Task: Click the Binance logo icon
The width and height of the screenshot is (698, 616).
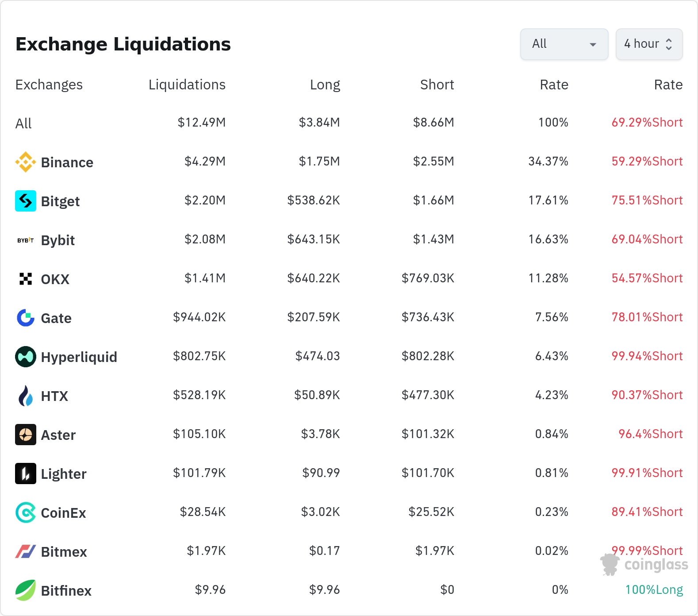Action: 26,162
